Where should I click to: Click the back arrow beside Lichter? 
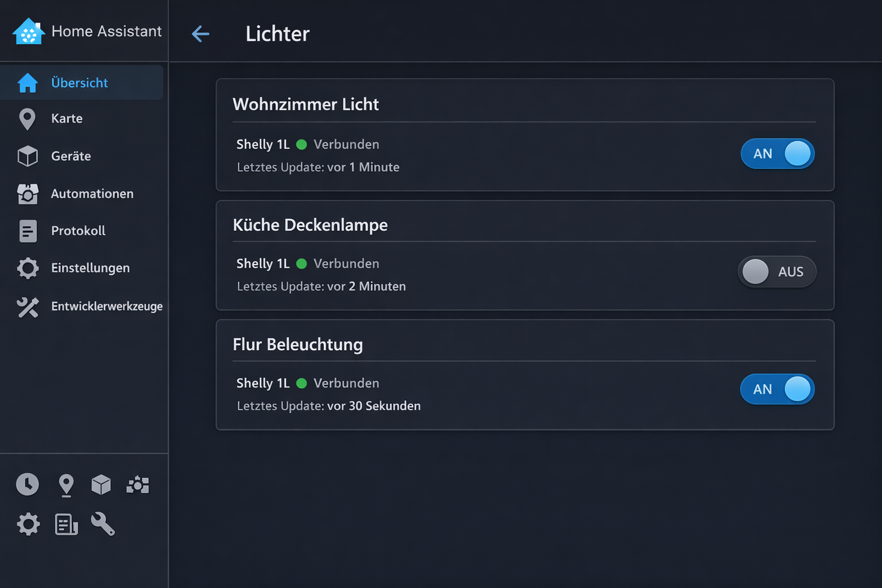pos(200,34)
